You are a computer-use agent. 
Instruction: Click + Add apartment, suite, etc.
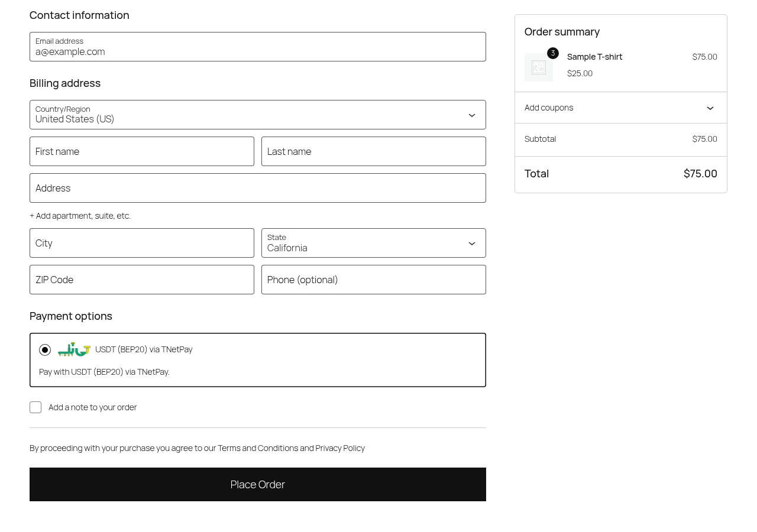click(x=80, y=216)
